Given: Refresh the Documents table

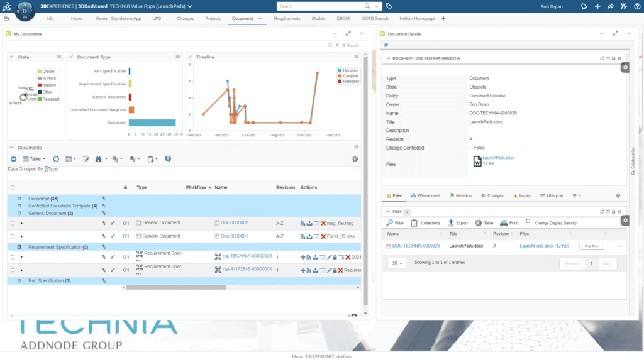Looking at the screenshot, I should (x=56, y=159).
